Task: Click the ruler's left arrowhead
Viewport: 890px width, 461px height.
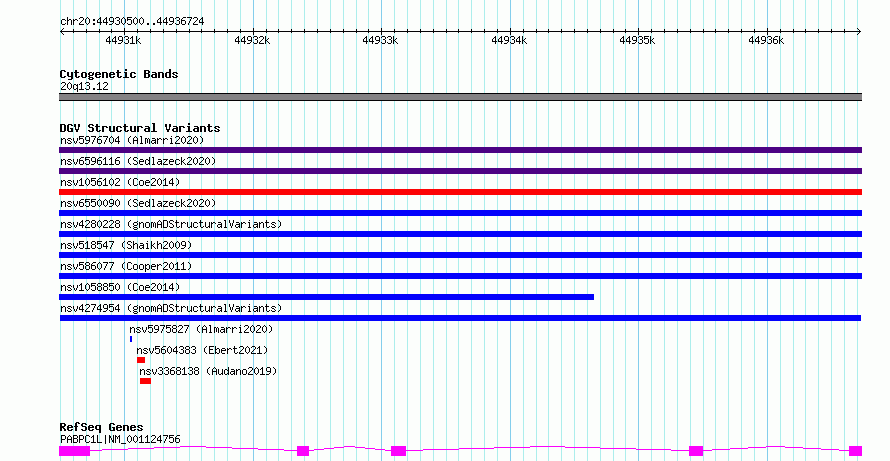Action: click(x=62, y=32)
